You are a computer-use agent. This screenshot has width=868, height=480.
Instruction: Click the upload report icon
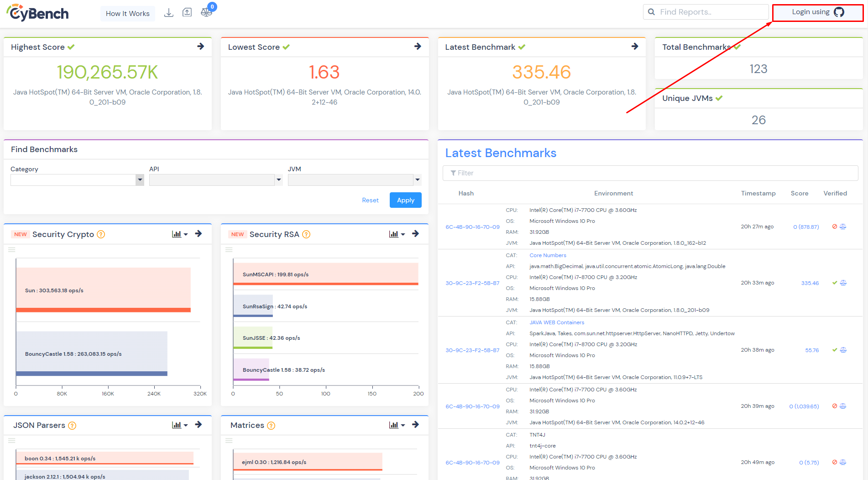187,13
